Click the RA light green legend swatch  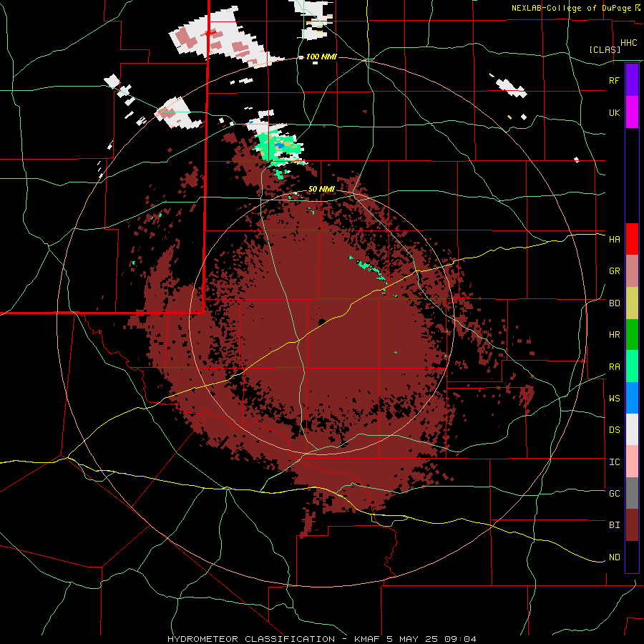(x=632, y=366)
